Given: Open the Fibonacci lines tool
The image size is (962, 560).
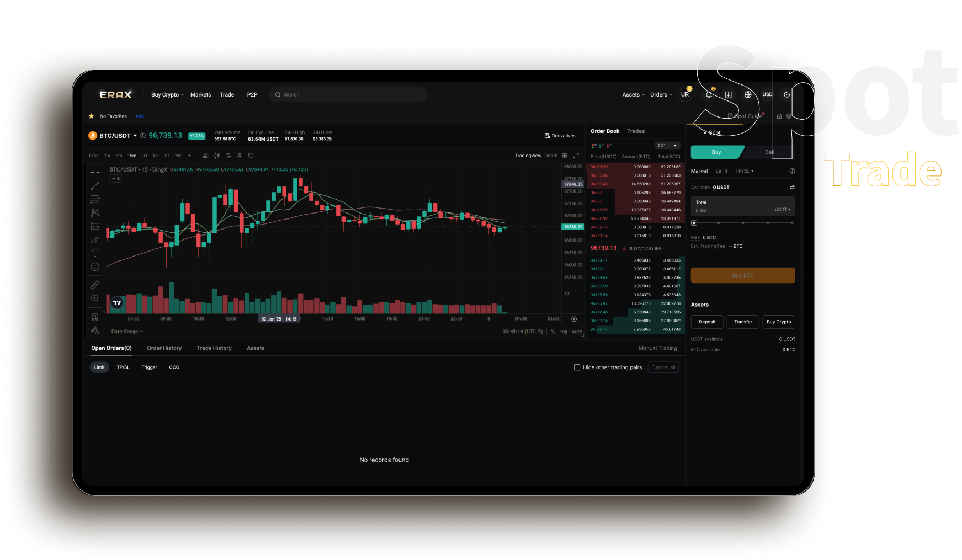Looking at the screenshot, I should click(95, 199).
